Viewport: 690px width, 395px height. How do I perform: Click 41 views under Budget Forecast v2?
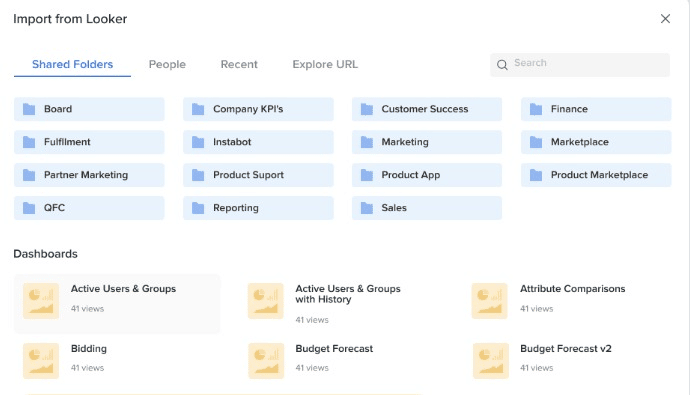tap(536, 368)
